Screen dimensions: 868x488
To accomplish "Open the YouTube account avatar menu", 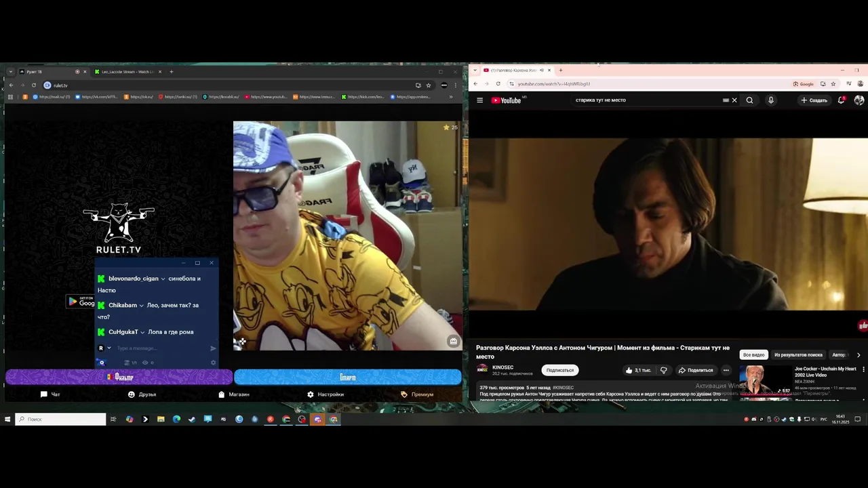I will tap(859, 100).
